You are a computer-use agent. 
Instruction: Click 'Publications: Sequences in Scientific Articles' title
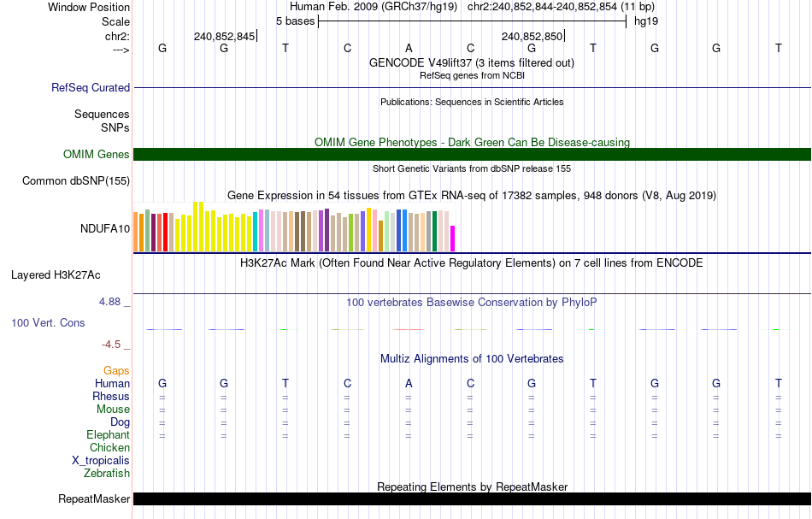click(x=472, y=102)
